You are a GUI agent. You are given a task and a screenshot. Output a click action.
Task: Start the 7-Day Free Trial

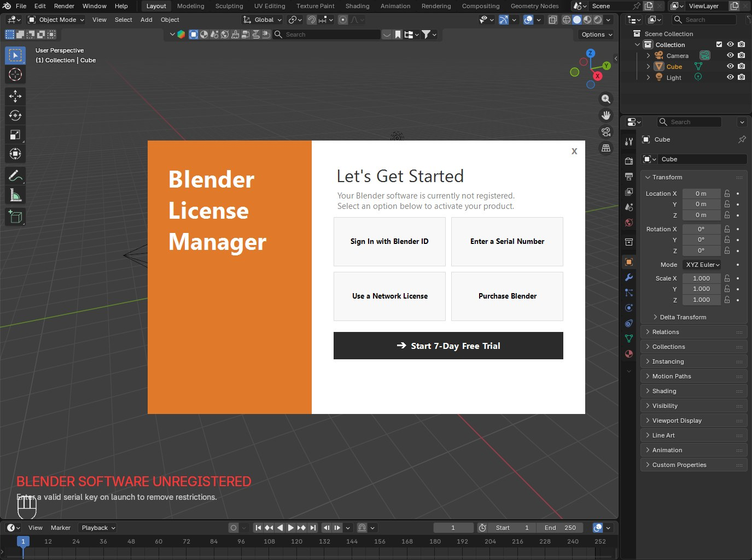point(448,346)
